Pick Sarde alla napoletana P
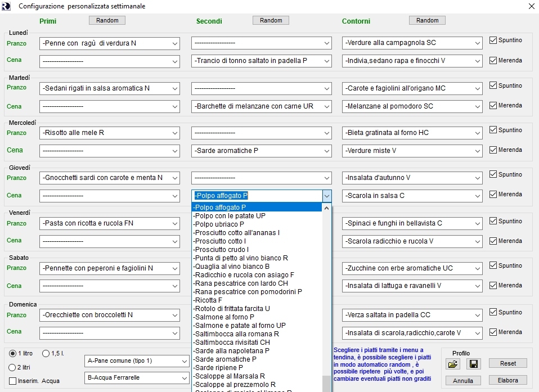Image resolution: width=539 pixels, height=392 pixels. coord(257,350)
